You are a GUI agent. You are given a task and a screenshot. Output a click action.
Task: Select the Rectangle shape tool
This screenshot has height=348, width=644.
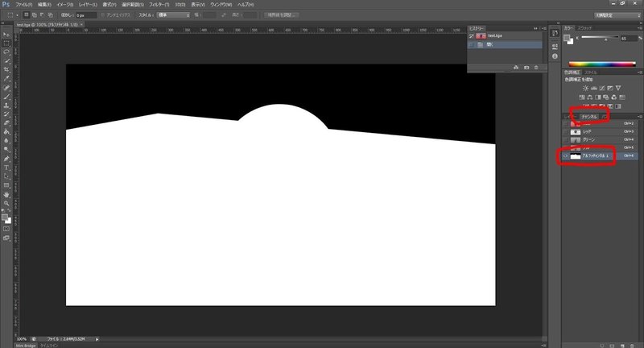click(x=6, y=185)
